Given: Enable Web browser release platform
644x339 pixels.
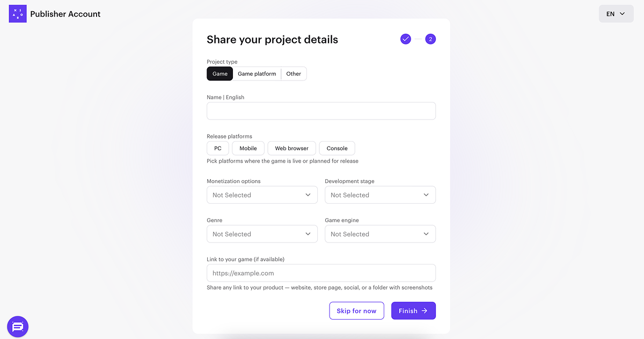Looking at the screenshot, I should pyautogui.click(x=291, y=149).
